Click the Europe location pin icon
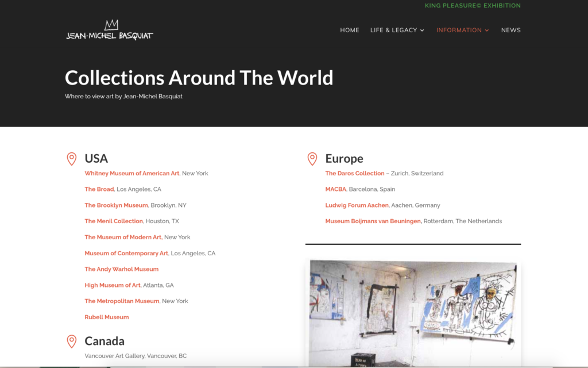588x368 pixels. tap(312, 159)
